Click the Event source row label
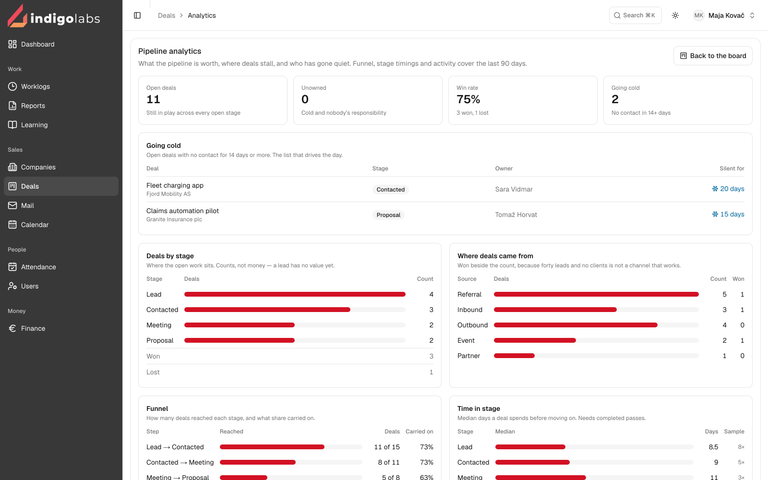 click(466, 340)
